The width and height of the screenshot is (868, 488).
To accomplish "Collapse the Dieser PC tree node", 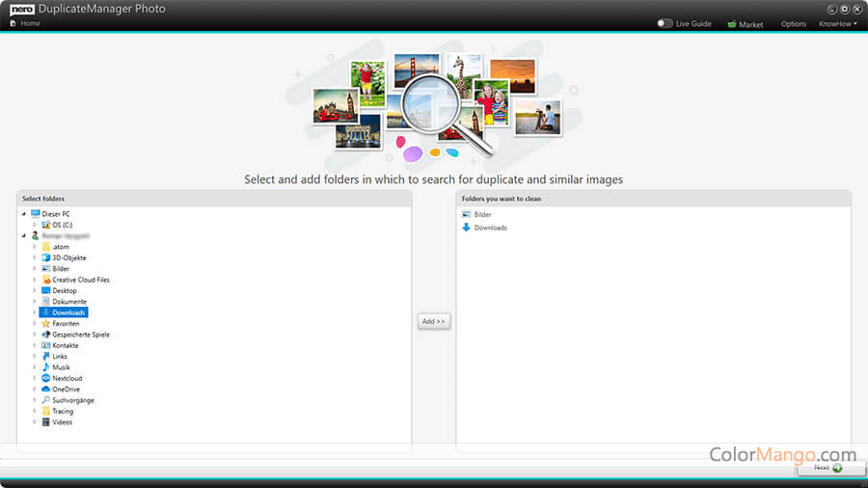I will [24, 214].
